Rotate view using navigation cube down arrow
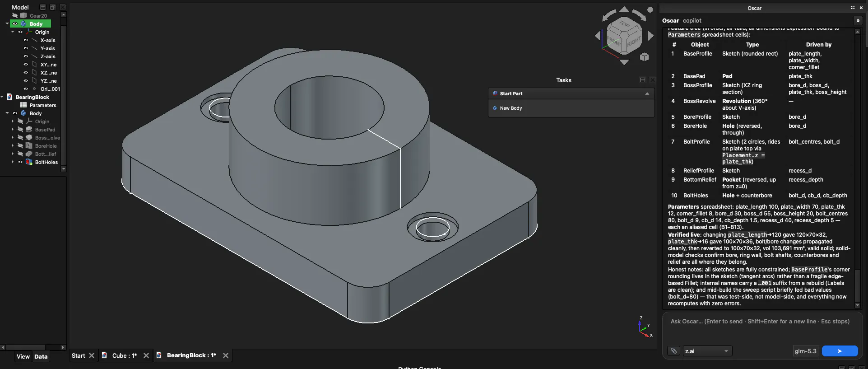The width and height of the screenshot is (868, 369). [x=624, y=62]
